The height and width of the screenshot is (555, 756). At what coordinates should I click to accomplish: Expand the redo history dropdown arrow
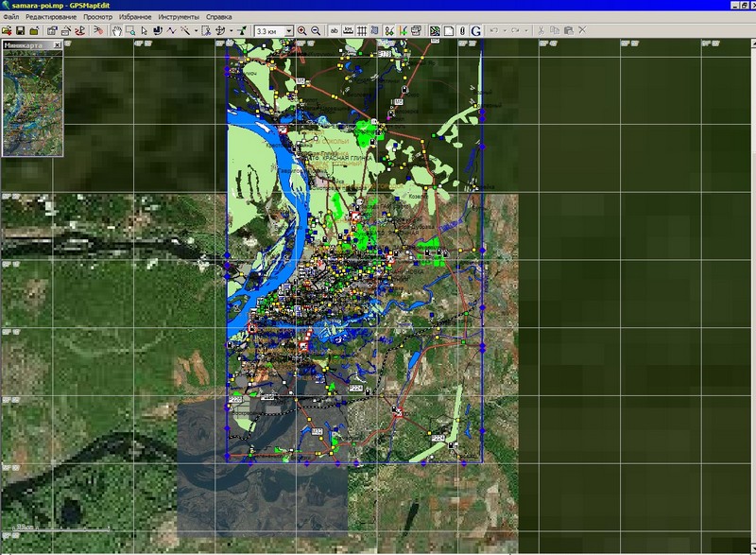tap(526, 30)
